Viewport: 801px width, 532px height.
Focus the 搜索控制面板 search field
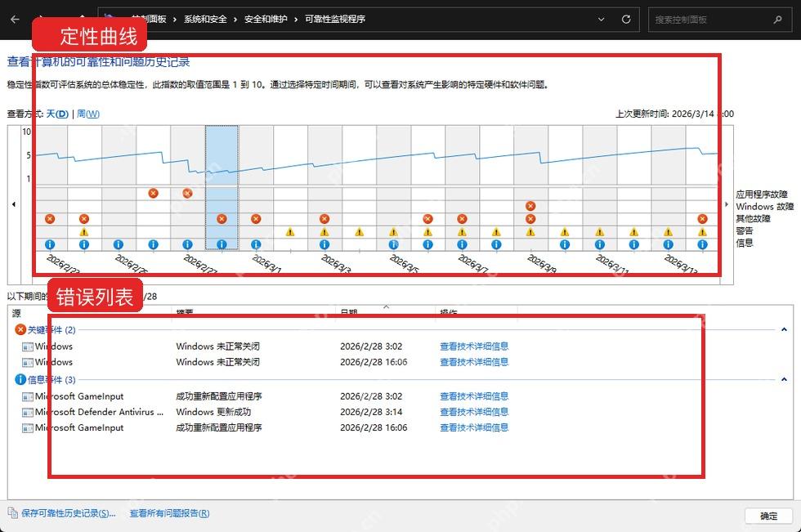click(x=719, y=20)
